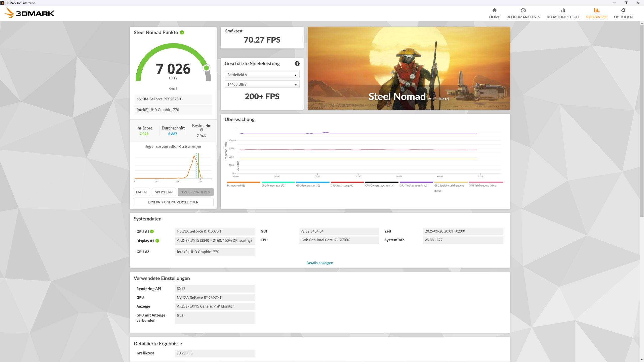Click green validation check next to Steel Nomad Punkte
The width and height of the screenshot is (644, 362).
[182, 32]
